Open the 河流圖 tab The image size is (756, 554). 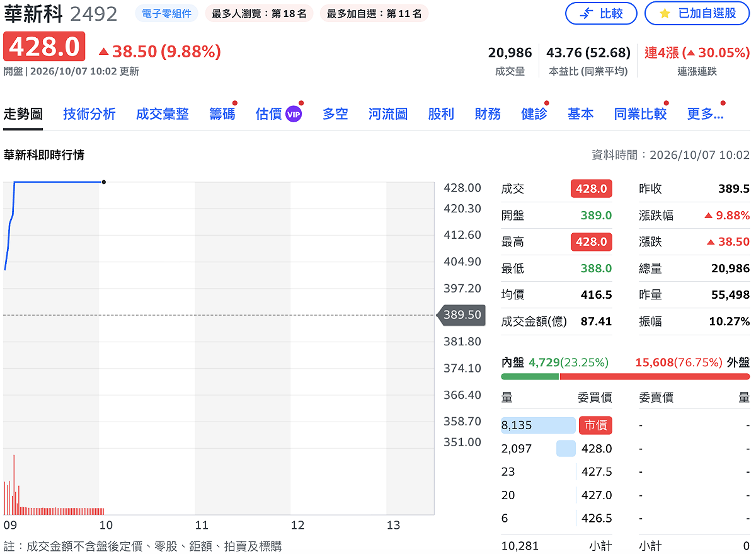tap(388, 114)
